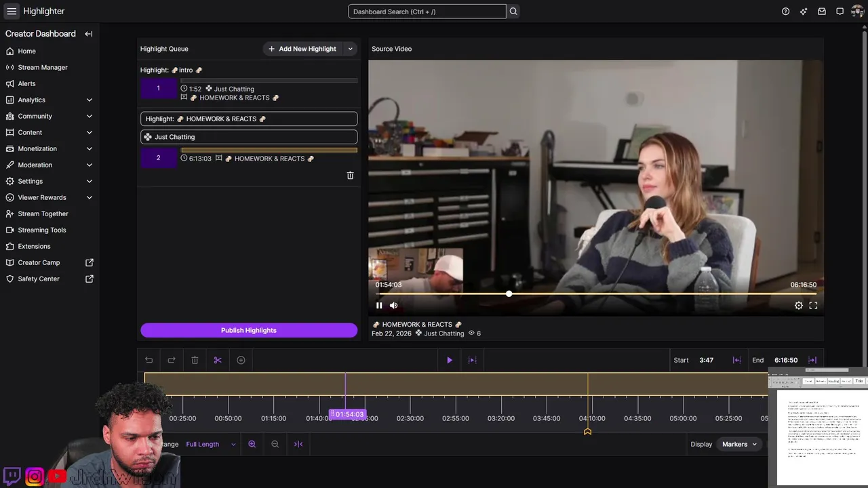The width and height of the screenshot is (868, 488).
Task: Open the hamburger navigation menu
Action: pyautogui.click(x=12, y=11)
